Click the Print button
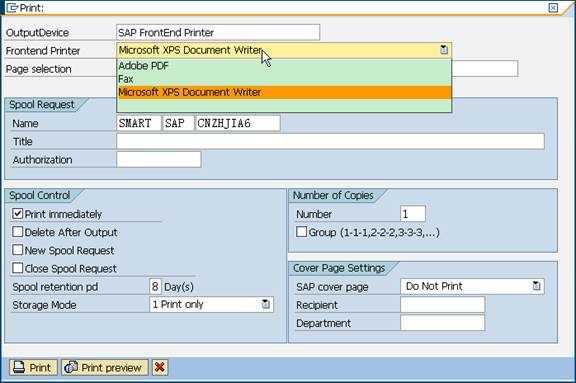 (x=33, y=368)
